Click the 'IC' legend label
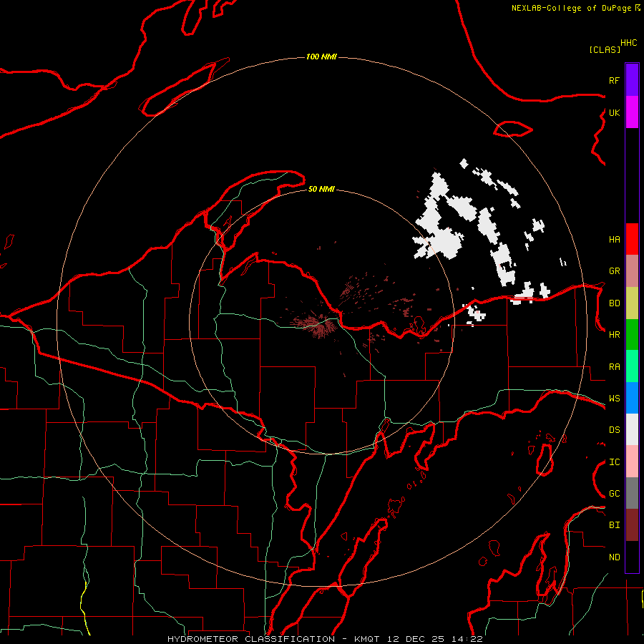The width and height of the screenshot is (644, 644). click(x=615, y=462)
